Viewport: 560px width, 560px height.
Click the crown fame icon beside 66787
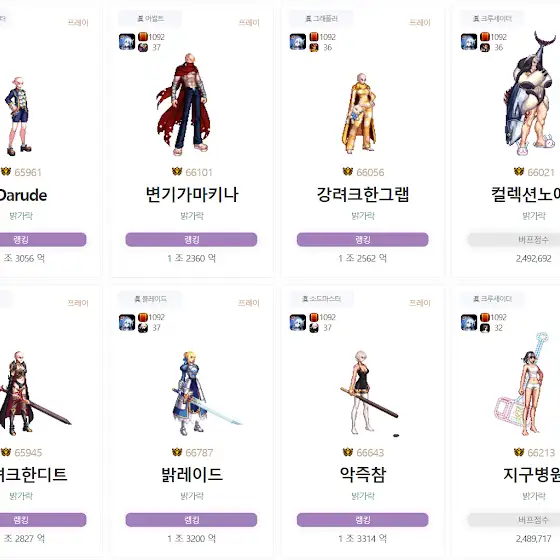tap(177, 452)
